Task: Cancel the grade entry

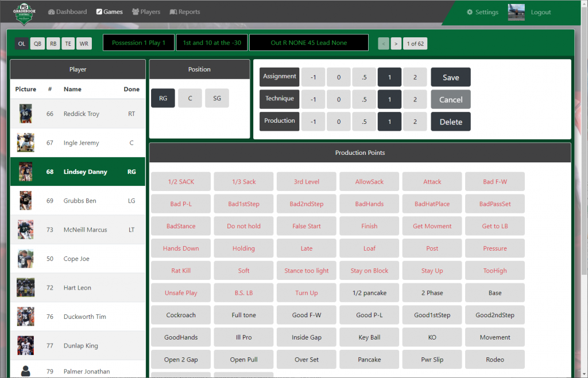Action: coord(451,99)
